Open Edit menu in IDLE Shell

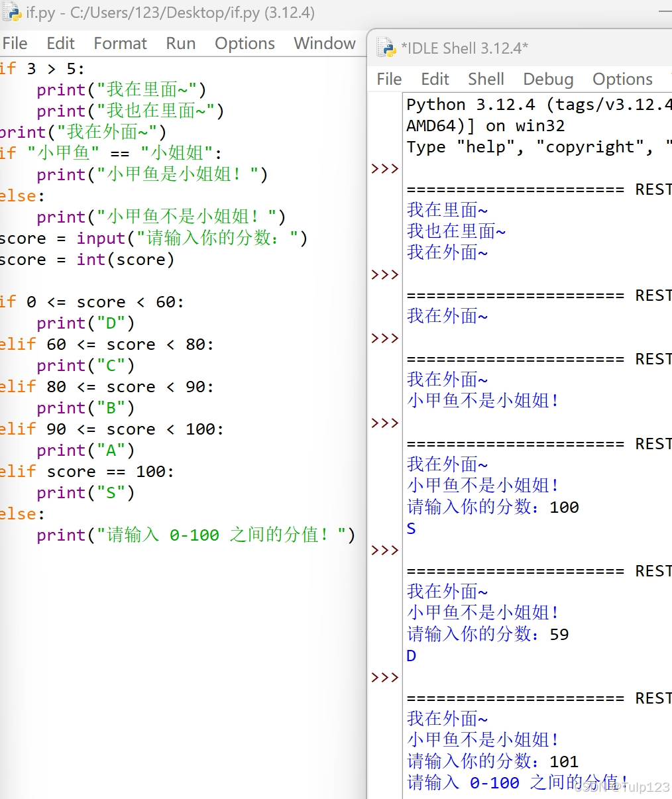[x=435, y=80]
